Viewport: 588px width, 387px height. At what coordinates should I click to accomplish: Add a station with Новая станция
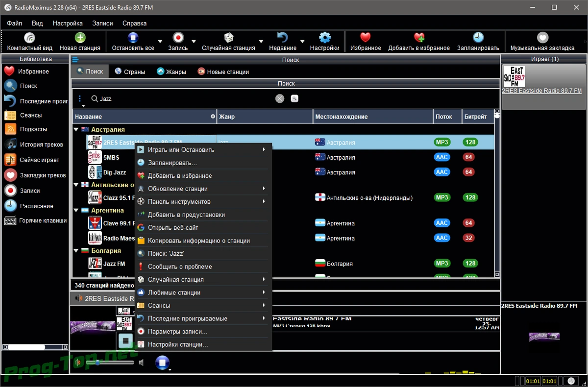(x=80, y=42)
